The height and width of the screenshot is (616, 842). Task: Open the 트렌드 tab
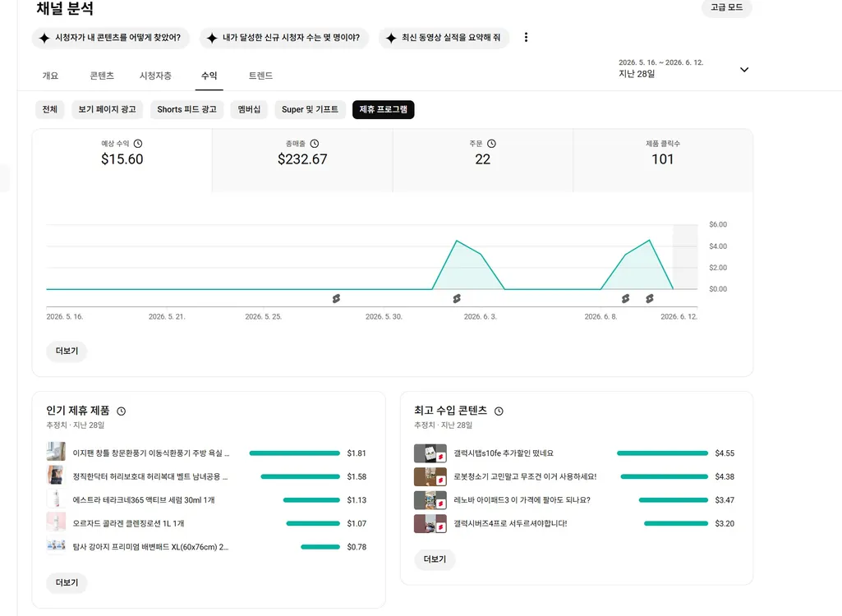tap(260, 76)
